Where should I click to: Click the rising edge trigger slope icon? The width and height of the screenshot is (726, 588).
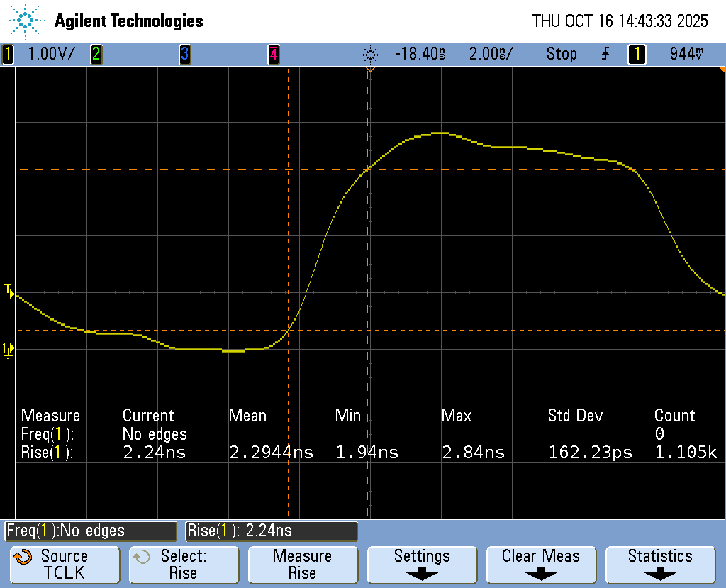(605, 54)
